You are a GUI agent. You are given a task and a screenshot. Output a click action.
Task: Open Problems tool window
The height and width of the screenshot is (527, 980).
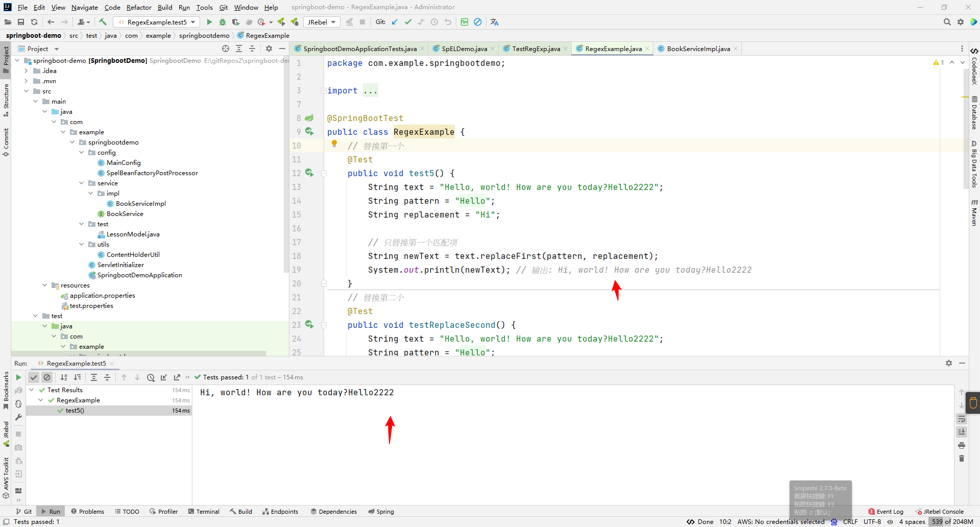tap(87, 511)
